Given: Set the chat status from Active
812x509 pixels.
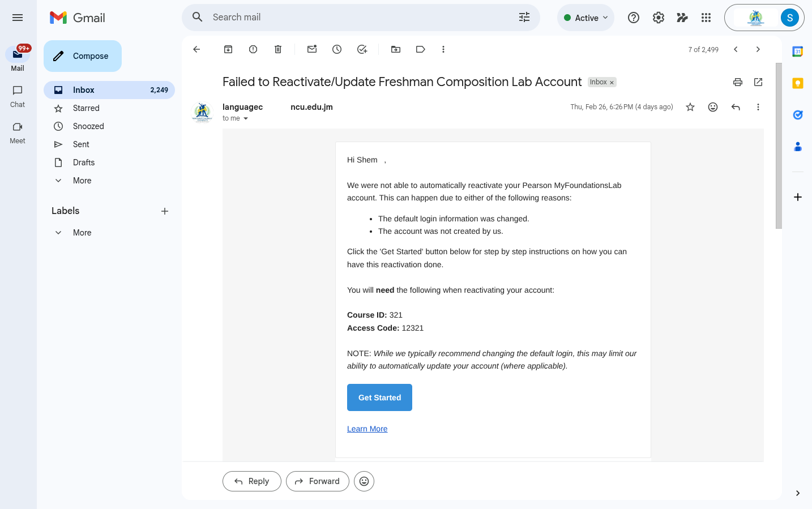Looking at the screenshot, I should point(586,18).
